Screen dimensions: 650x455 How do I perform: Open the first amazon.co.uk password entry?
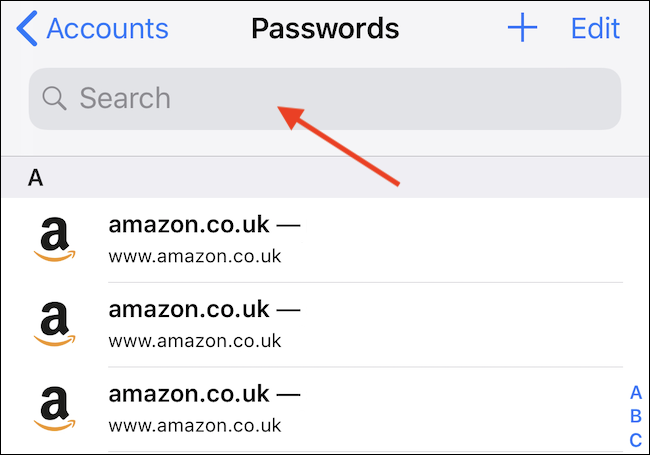325,240
